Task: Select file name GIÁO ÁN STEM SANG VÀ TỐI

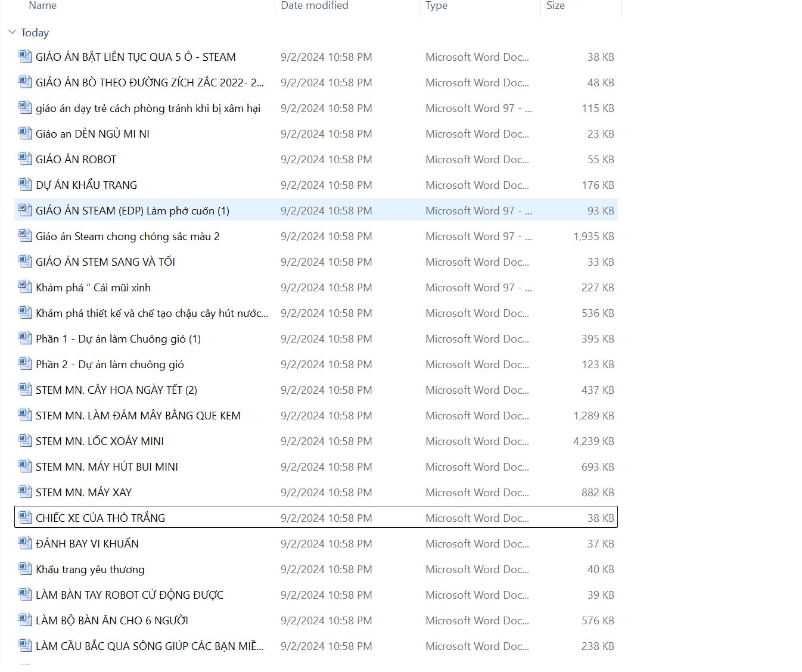Action: pyautogui.click(x=105, y=262)
